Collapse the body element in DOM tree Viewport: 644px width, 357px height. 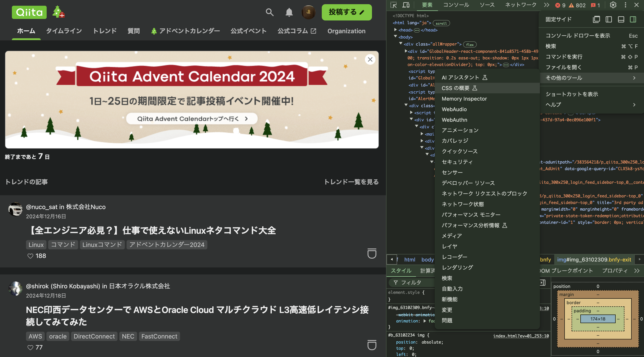coord(395,37)
